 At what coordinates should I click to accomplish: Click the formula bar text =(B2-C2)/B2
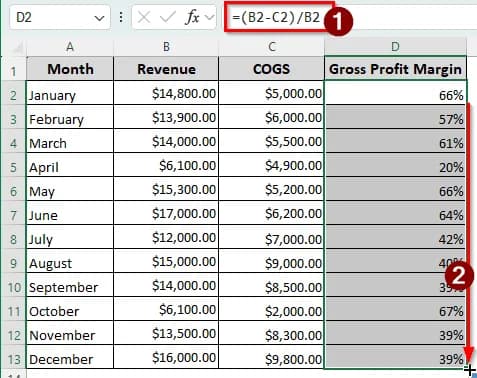pyautogui.click(x=276, y=17)
